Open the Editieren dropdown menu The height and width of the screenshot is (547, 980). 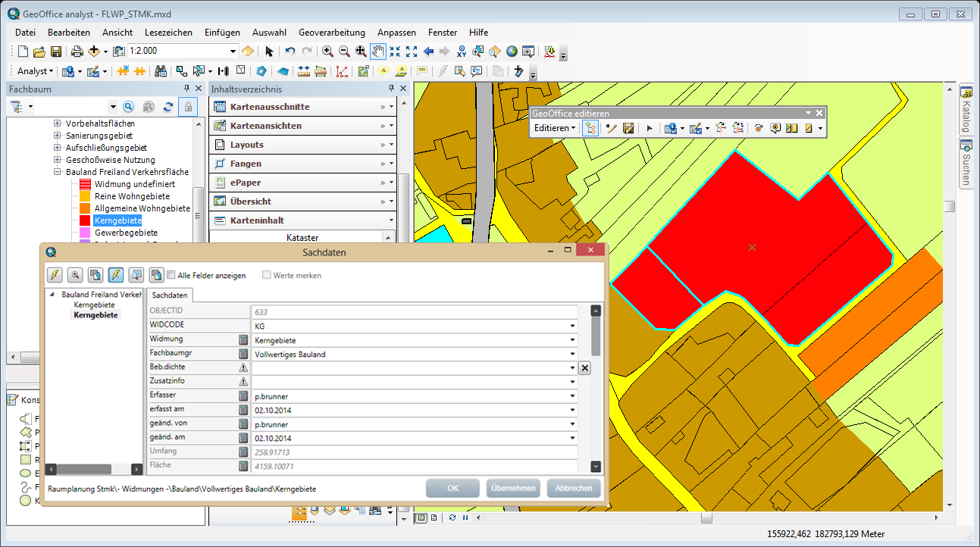click(554, 128)
